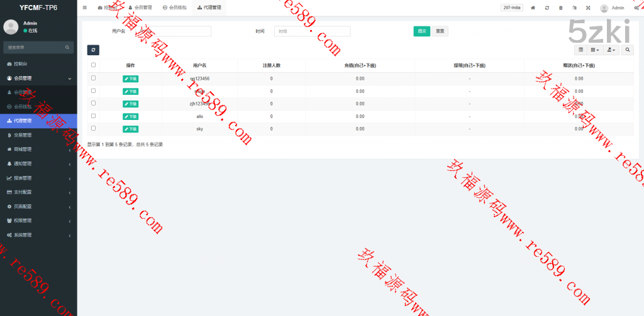Open the export dropdown button

tap(611, 50)
